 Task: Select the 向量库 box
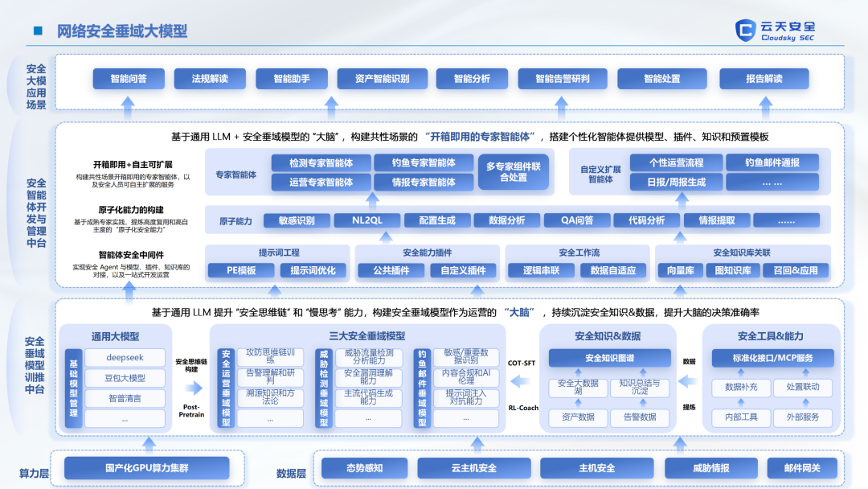(x=681, y=270)
